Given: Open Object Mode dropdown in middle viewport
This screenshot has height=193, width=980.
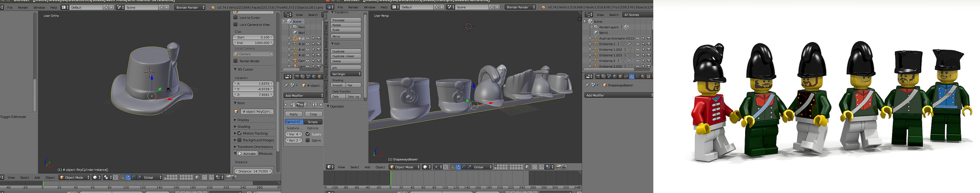Looking at the screenshot, I should pos(405,167).
